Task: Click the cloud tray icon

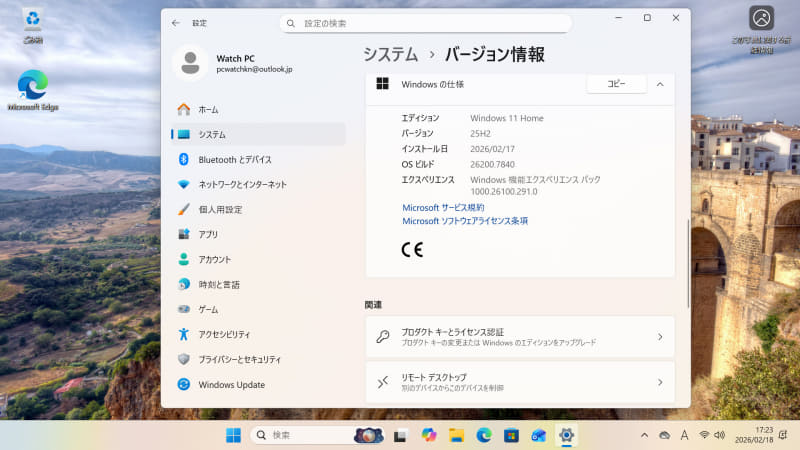Action: 664,435
